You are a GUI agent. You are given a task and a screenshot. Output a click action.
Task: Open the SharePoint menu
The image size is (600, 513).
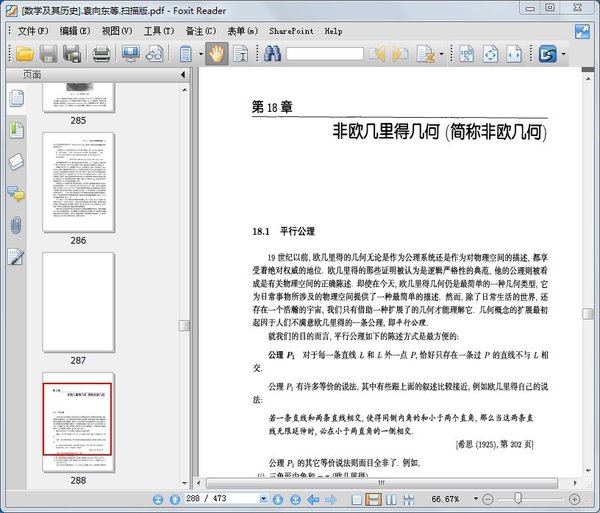(291, 31)
